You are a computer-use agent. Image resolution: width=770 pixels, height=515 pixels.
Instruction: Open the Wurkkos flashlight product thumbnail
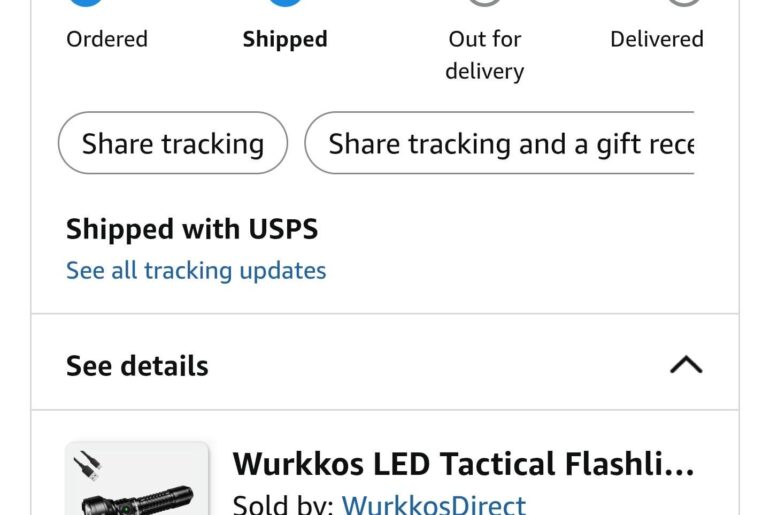(137, 479)
